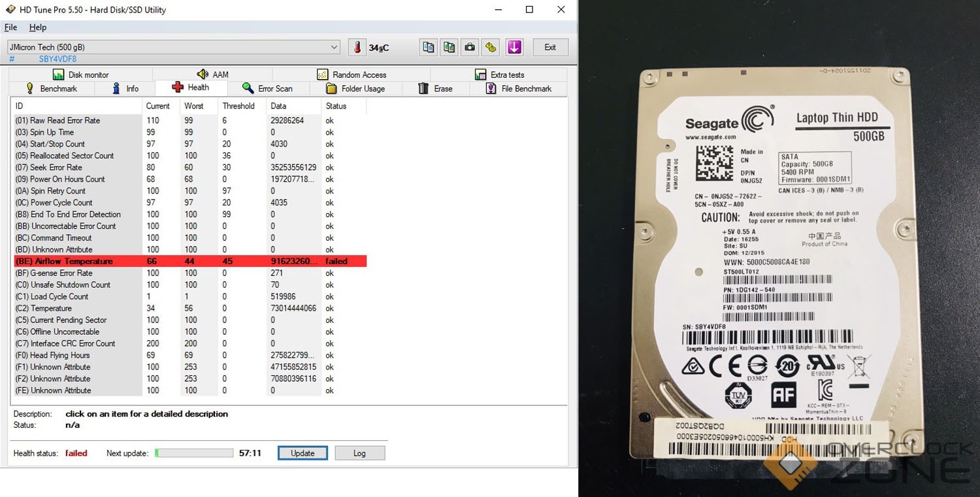
Task: Select the "(03) Spin Up Time" row
Action: click(x=189, y=132)
